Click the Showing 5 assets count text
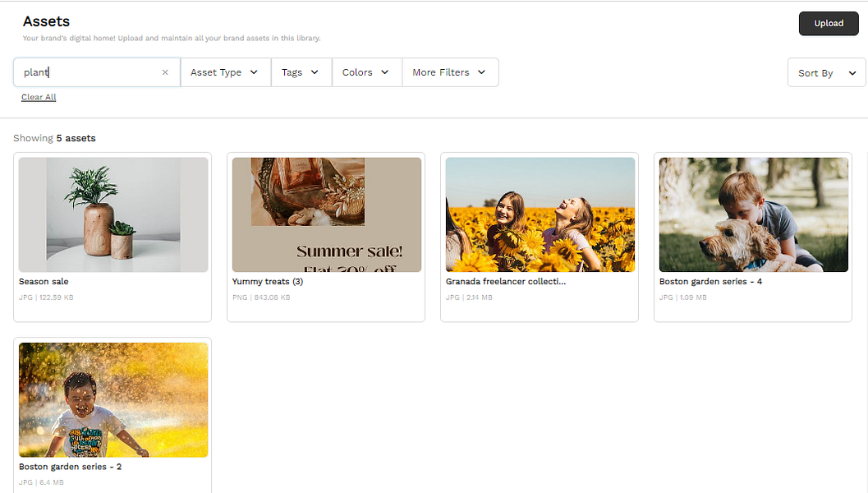The height and width of the screenshot is (493, 868). pyautogui.click(x=54, y=138)
